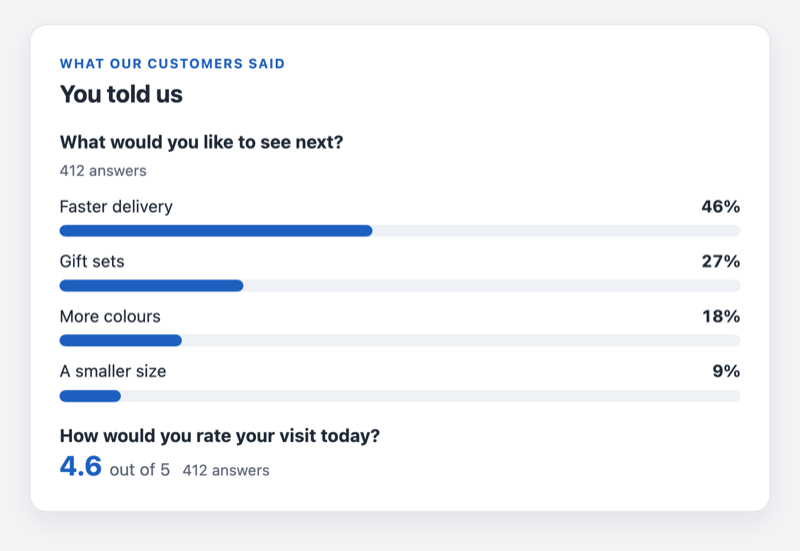Select the 'Faster delivery' option label
800x551 pixels.
point(116,207)
